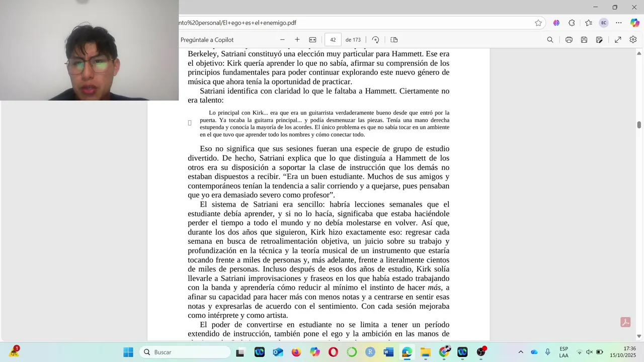Open the Copilot sidebar icon

634,23
